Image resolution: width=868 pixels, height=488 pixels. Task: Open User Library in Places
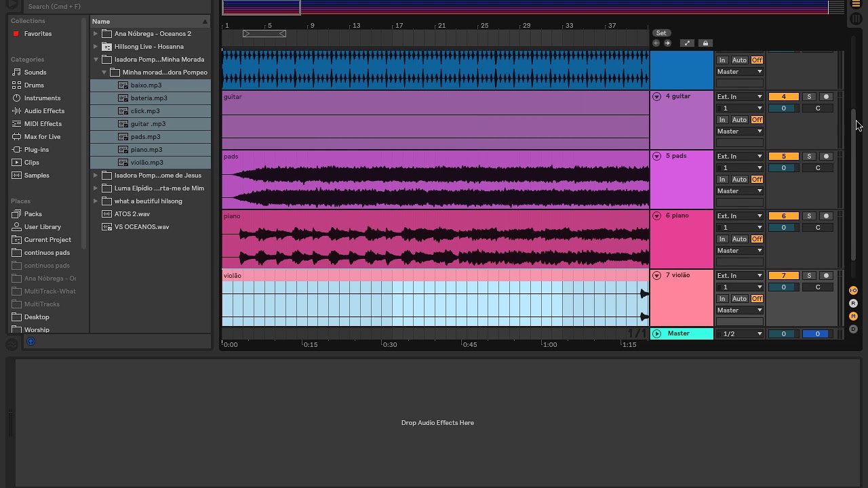coord(42,227)
